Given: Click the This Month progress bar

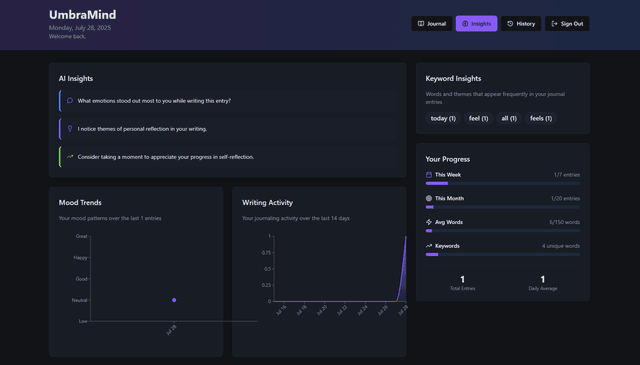Looking at the screenshot, I should (x=502, y=207).
